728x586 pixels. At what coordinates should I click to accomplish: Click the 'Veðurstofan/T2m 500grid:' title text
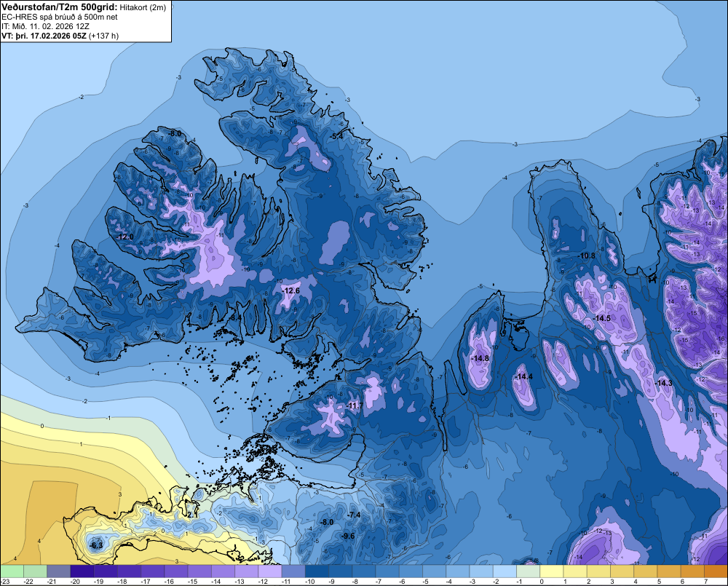[60, 7]
